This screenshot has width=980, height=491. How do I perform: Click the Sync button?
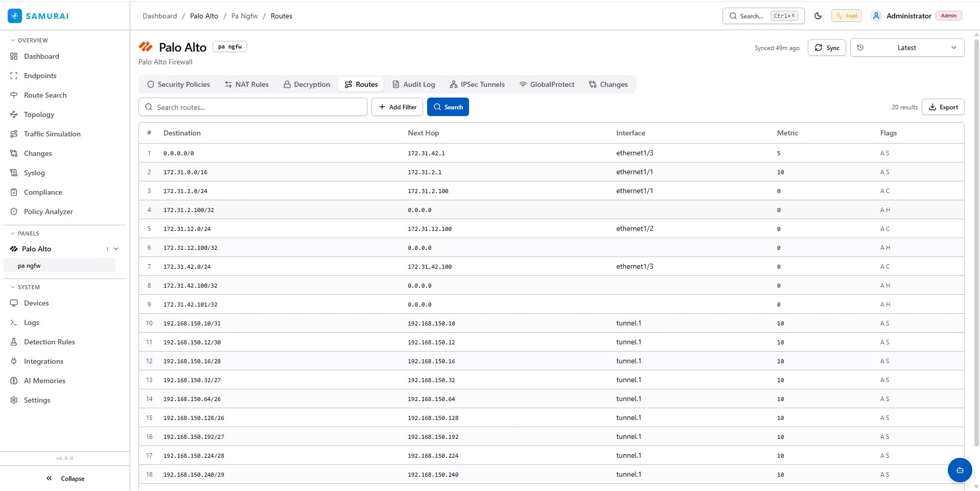827,48
